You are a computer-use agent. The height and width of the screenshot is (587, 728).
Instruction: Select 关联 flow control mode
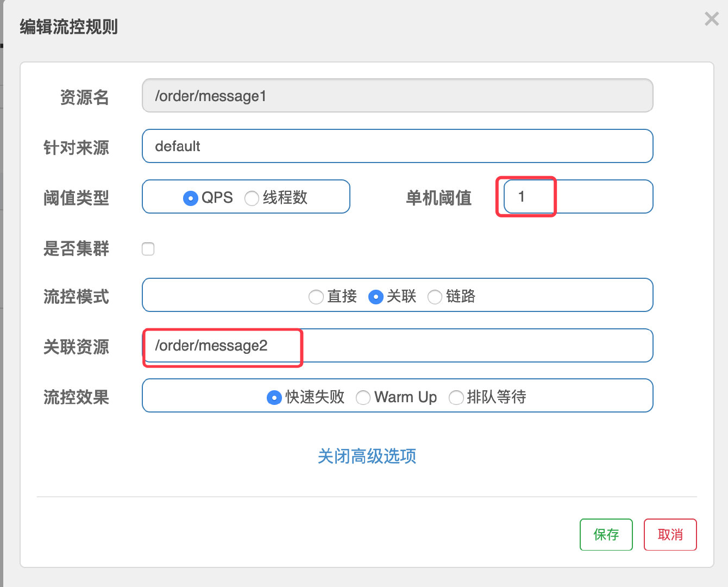click(x=375, y=297)
